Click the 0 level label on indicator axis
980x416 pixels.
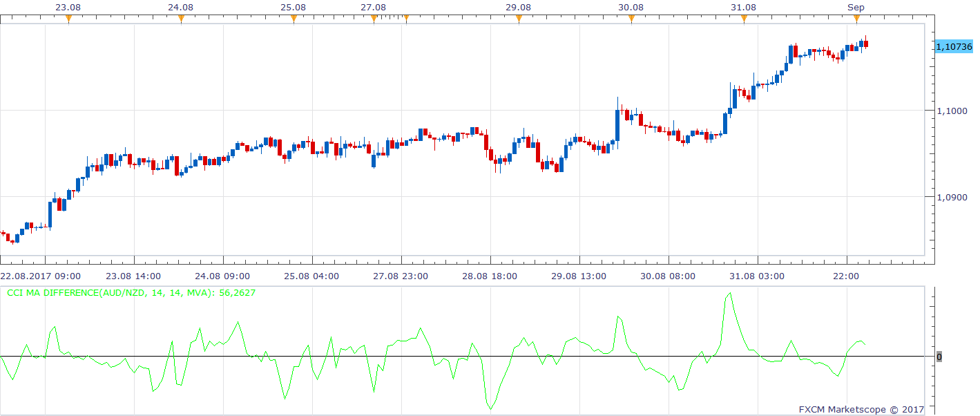pos(939,357)
